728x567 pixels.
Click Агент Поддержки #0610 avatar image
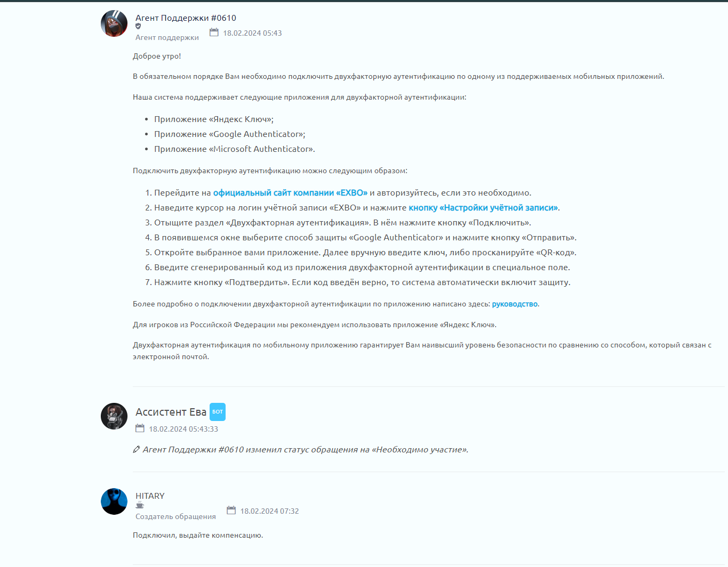coord(114,23)
